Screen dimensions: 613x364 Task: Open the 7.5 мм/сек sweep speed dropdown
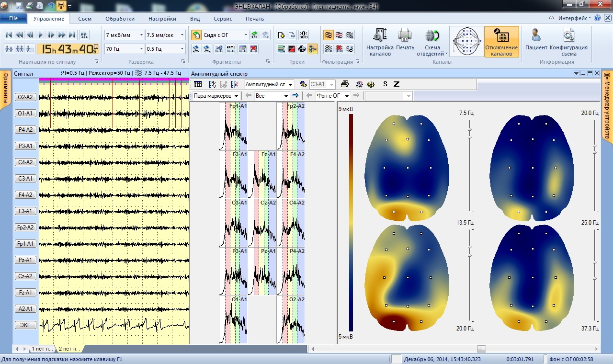point(165,35)
